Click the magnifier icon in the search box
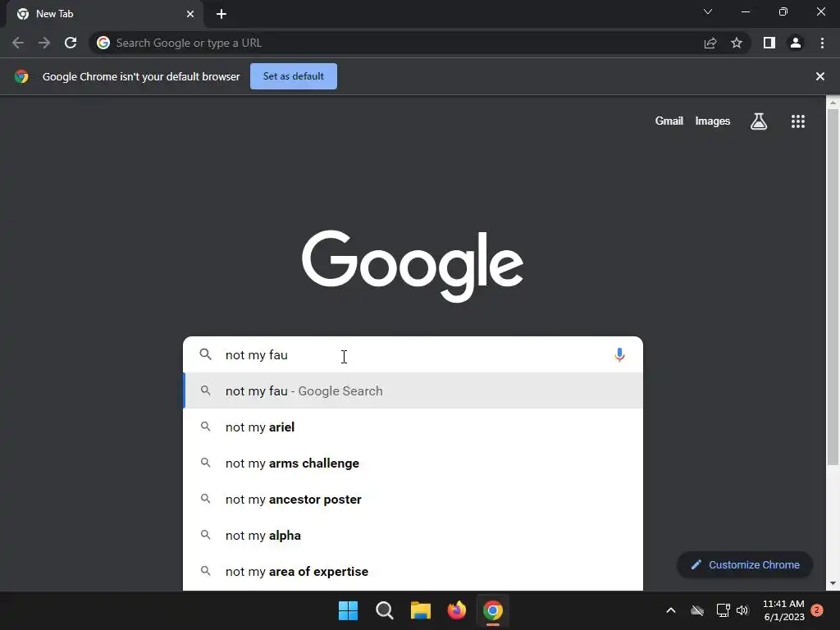 point(205,354)
